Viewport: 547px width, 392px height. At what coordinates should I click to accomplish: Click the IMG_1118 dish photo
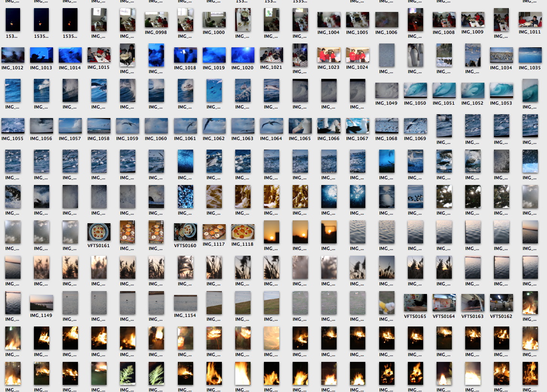[x=242, y=232]
